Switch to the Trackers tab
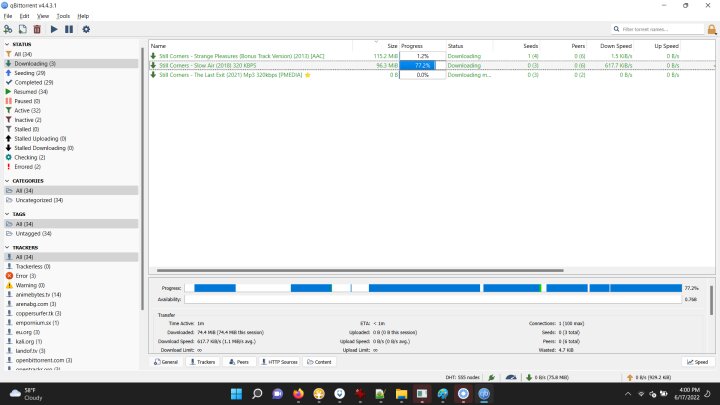 point(202,362)
